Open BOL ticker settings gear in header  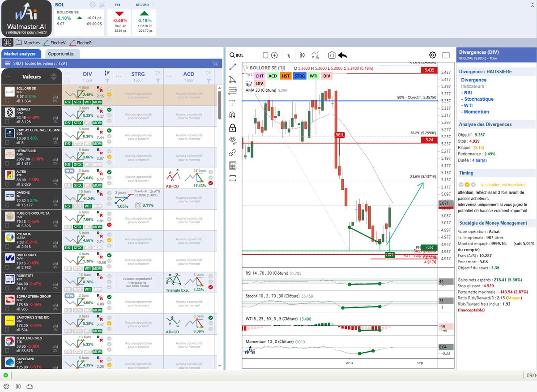pos(93,4)
